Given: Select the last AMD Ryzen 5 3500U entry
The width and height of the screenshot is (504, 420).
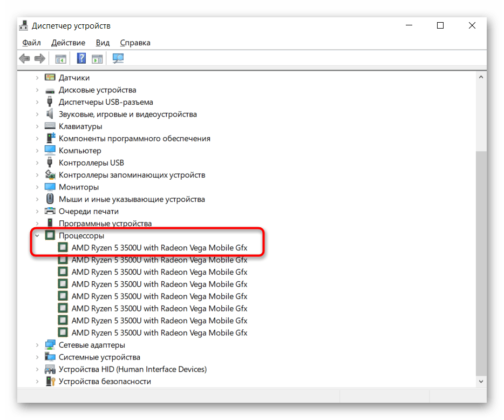Looking at the screenshot, I should 159,333.
